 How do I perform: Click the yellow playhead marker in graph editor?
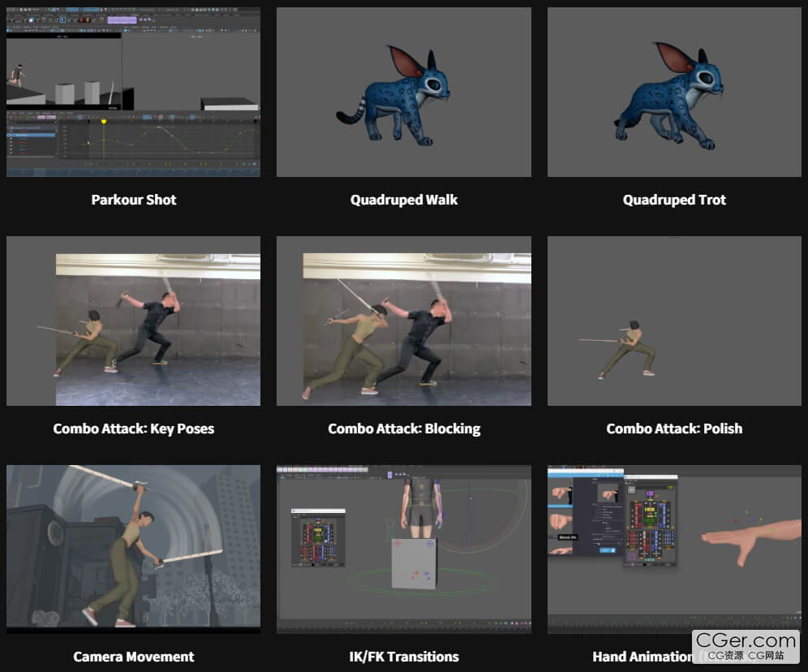(104, 122)
